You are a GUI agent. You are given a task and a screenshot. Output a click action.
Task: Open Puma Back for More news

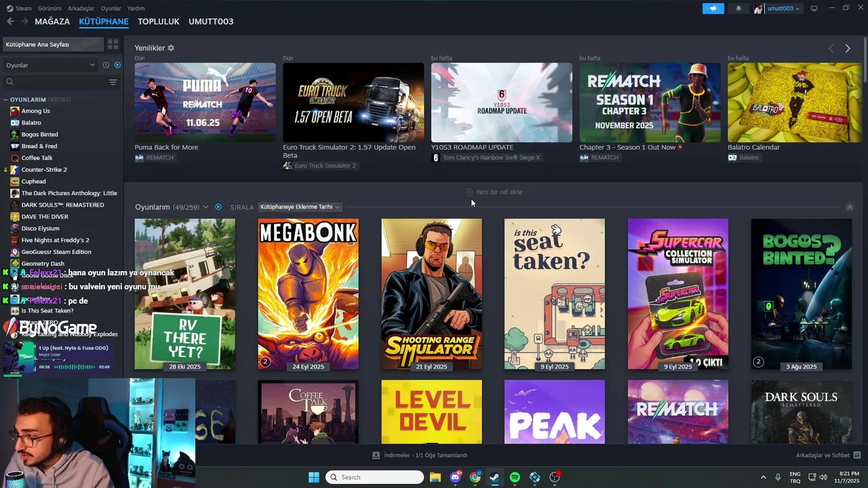[205, 102]
